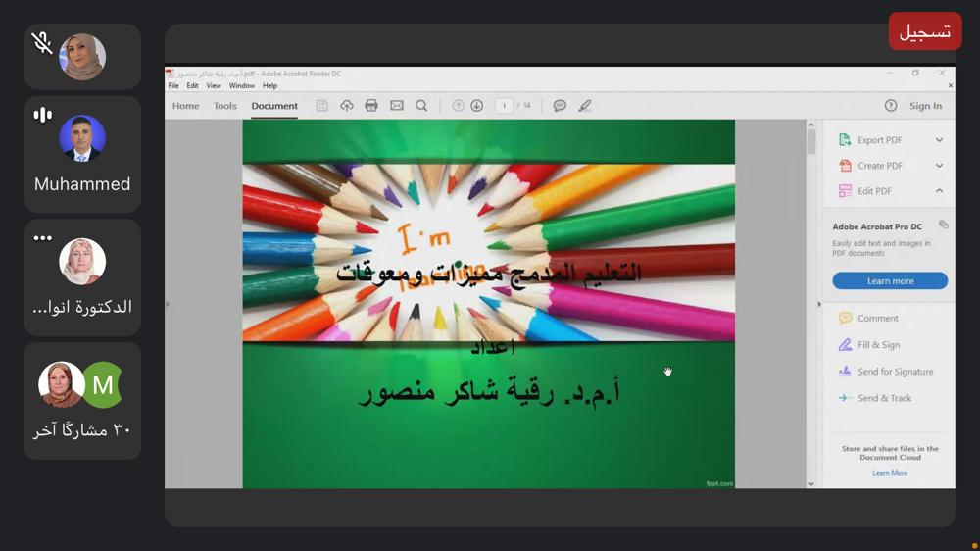Collapse the Edit PDF section chevron
This screenshot has width=980, height=551.
[939, 191]
